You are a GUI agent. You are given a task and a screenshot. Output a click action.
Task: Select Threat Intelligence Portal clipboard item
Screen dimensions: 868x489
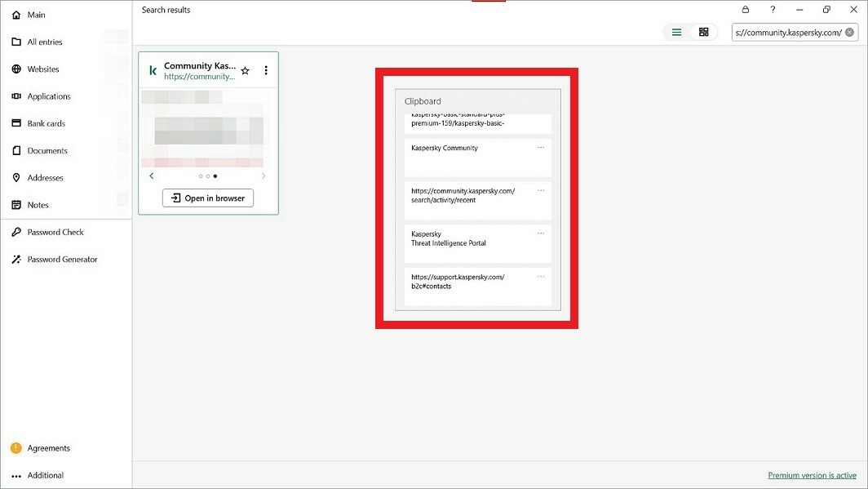tap(478, 243)
